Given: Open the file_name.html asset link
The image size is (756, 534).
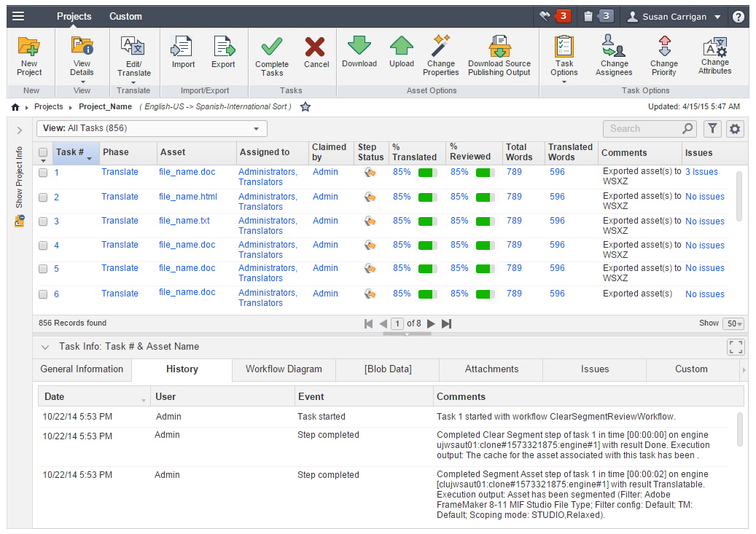Looking at the screenshot, I should click(188, 197).
